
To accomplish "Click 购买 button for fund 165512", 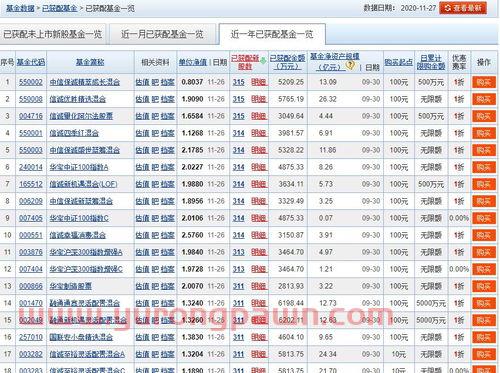I will click(484, 184).
